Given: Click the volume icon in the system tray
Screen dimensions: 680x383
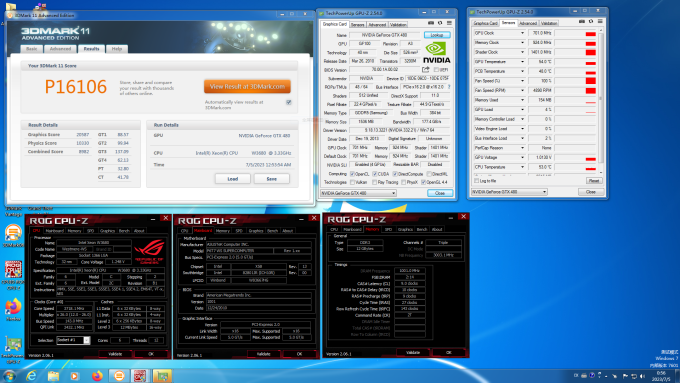Looking at the screenshot, I should [642, 376].
